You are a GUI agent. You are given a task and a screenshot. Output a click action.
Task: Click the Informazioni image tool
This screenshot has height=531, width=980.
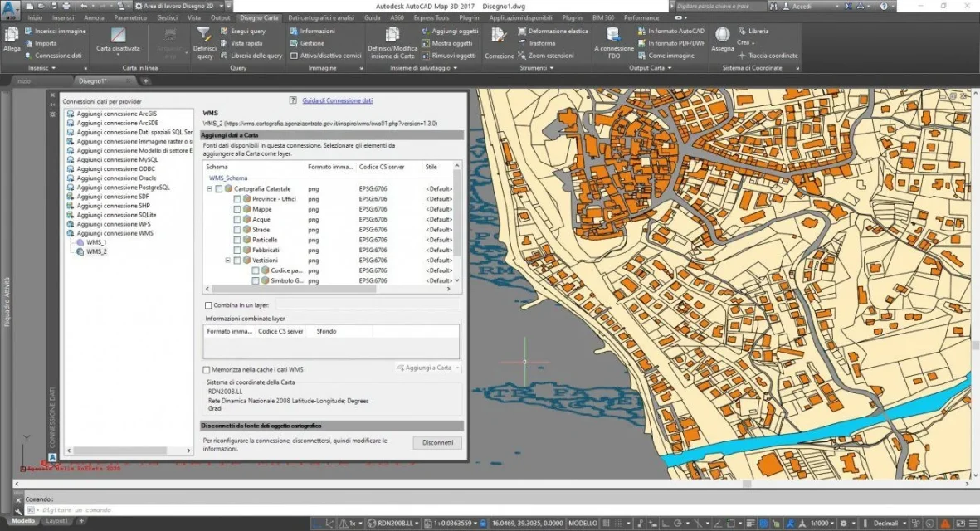pos(312,31)
